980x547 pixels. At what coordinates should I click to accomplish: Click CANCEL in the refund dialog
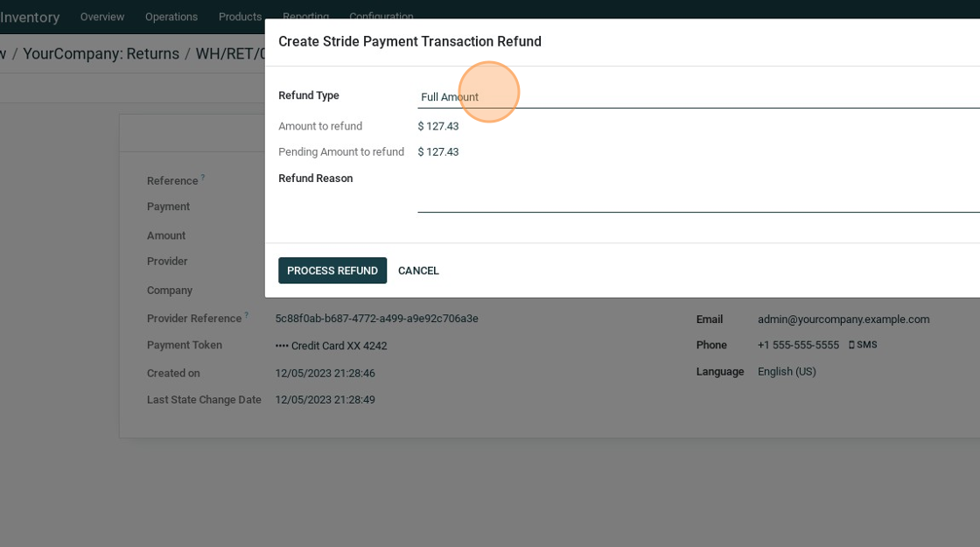point(418,270)
